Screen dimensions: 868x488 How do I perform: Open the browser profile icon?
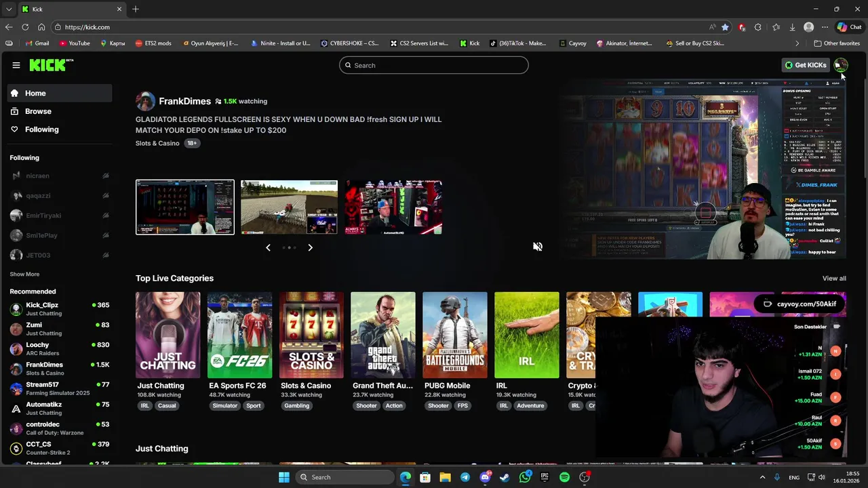808,27
